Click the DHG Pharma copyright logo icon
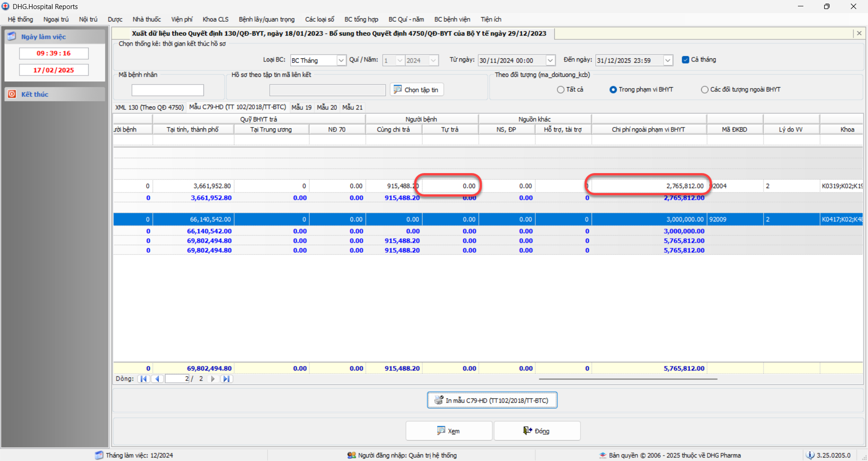This screenshot has width=868, height=461. pos(603,455)
